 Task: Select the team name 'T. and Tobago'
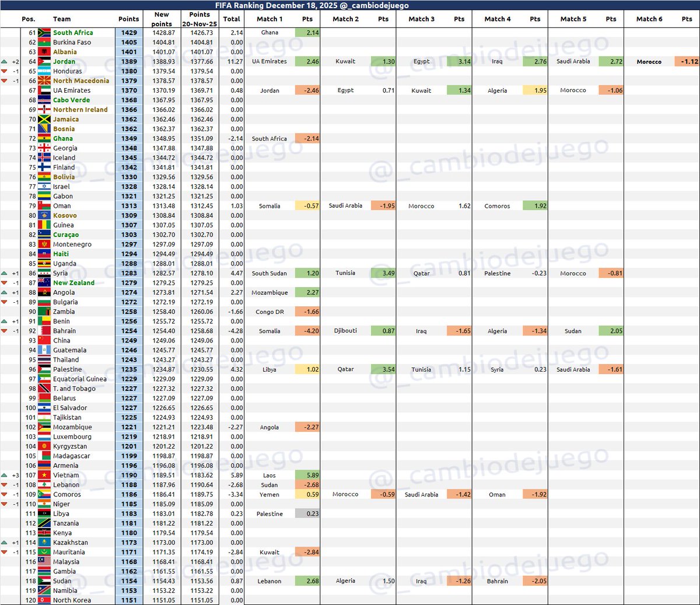pos(74,389)
